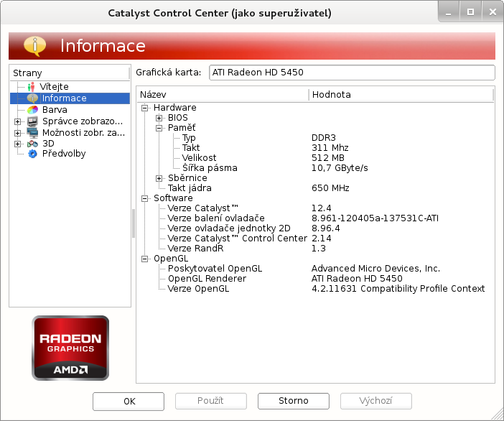Open the Barva page

[x=55, y=110]
